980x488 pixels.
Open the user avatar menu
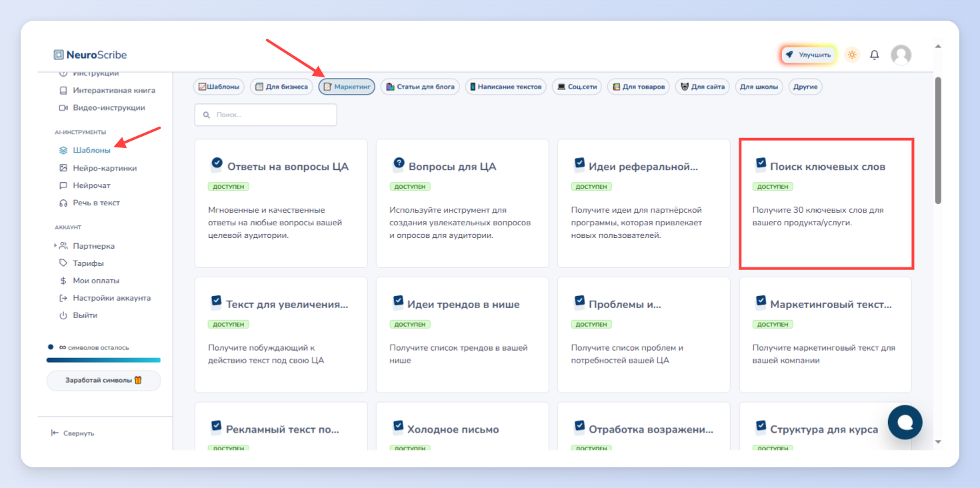pos(901,55)
